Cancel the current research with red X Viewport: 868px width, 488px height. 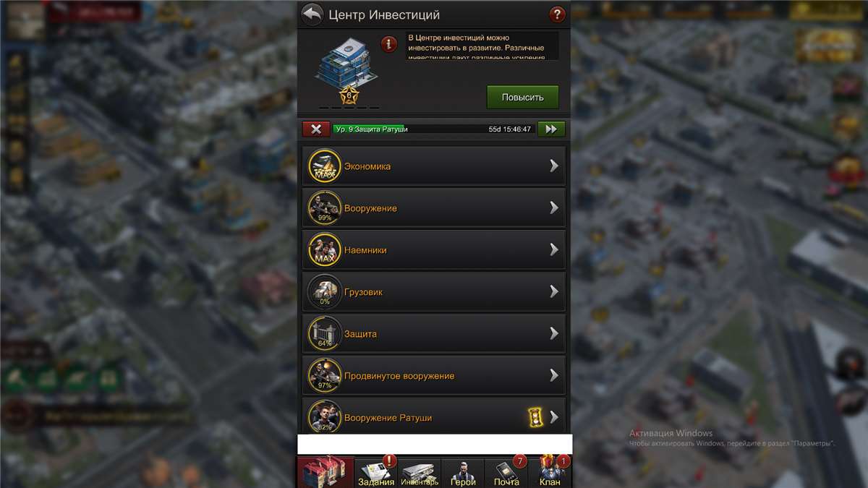coord(316,129)
